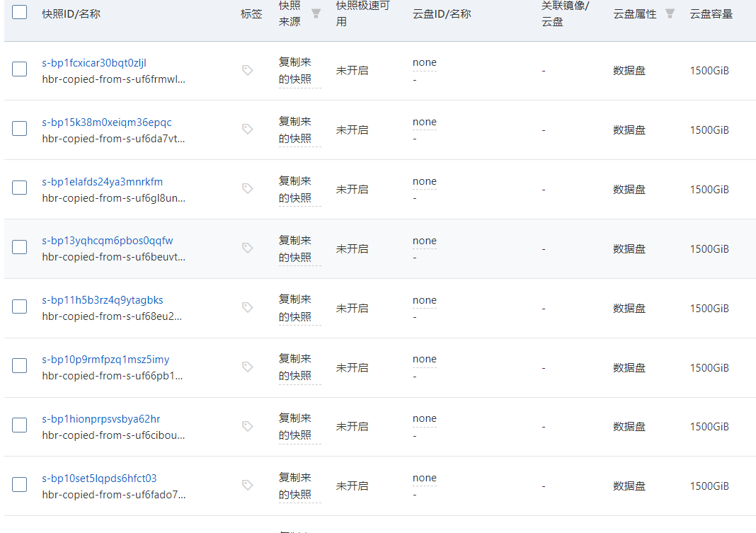This screenshot has width=756, height=533.
Task: Click the name hbr-copied-from-s-uf6fado7...
Action: click(x=113, y=495)
